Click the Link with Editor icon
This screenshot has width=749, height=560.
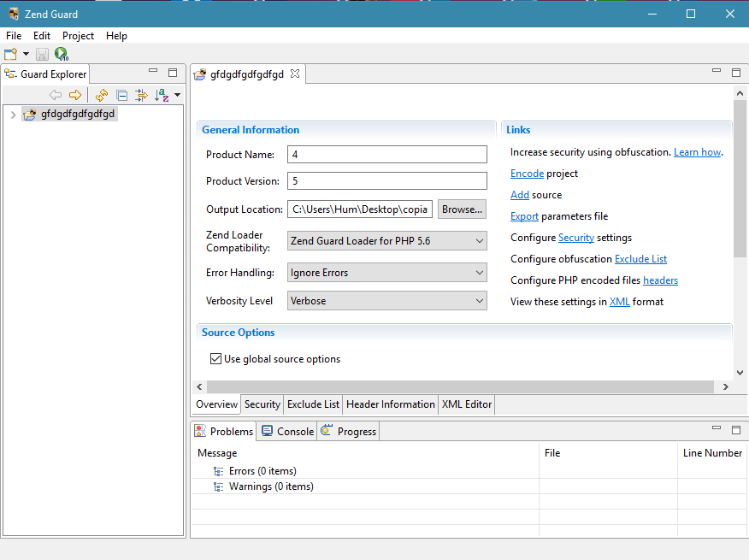[x=141, y=95]
